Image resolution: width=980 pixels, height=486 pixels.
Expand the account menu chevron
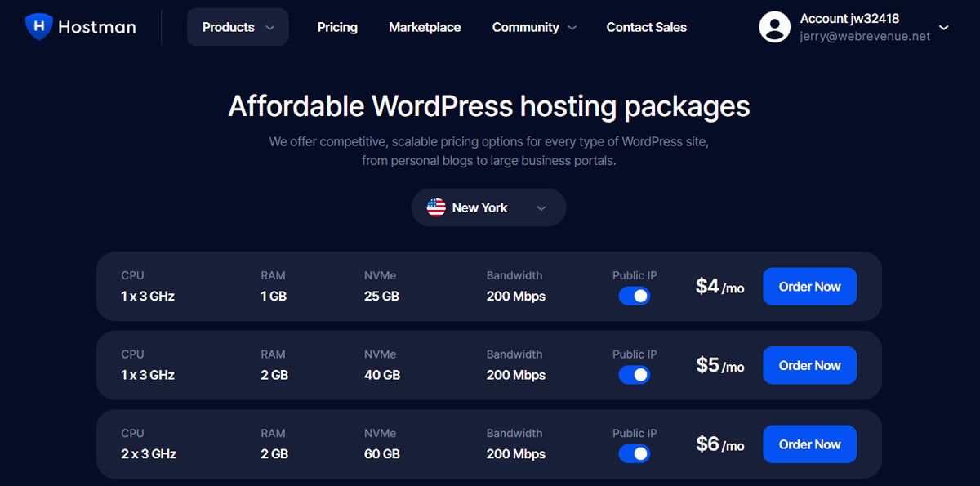(944, 28)
